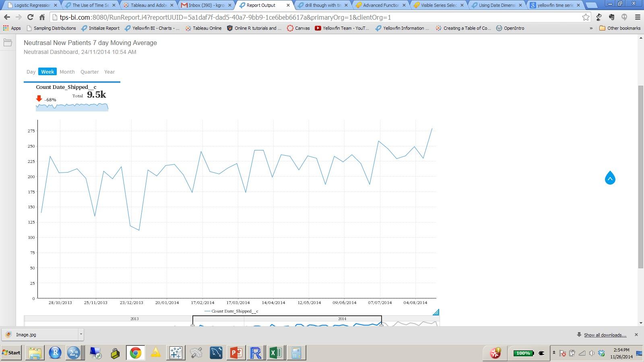Open a new browser tab
This screenshot has height=362, width=644.
click(x=591, y=5)
